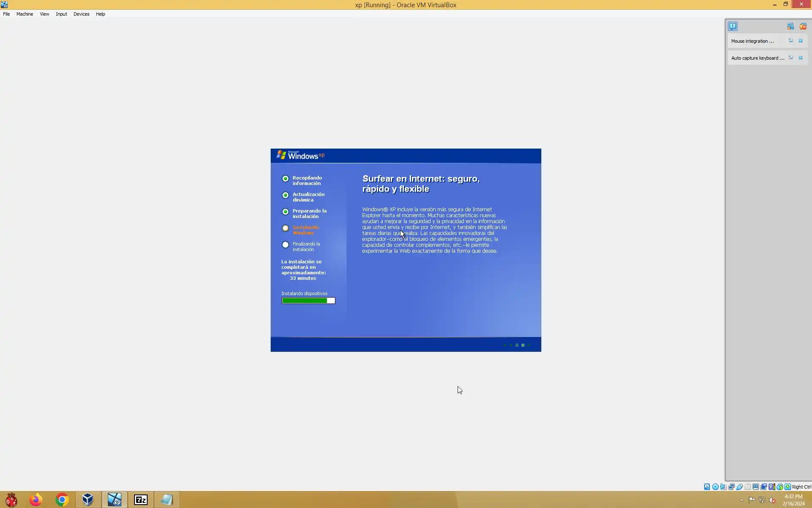Viewport: 812px width, 508px height.
Task: Click the 'Finalizando la instalación' radio indicator
Action: click(285, 245)
